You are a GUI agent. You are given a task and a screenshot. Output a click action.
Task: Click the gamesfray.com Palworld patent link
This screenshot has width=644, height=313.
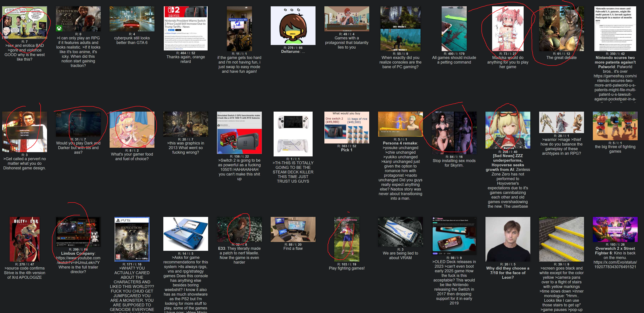click(615, 87)
